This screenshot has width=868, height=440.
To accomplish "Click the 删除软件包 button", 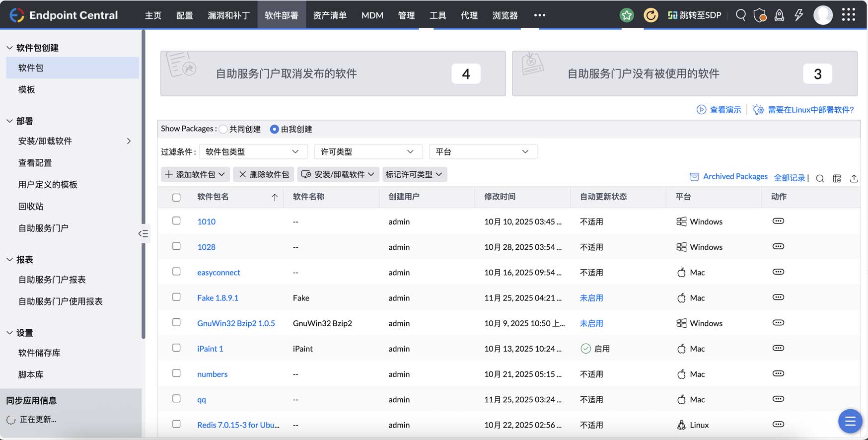I will coord(264,174).
